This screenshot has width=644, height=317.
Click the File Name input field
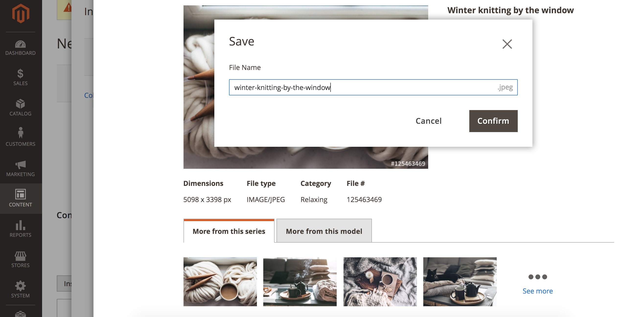click(x=373, y=87)
